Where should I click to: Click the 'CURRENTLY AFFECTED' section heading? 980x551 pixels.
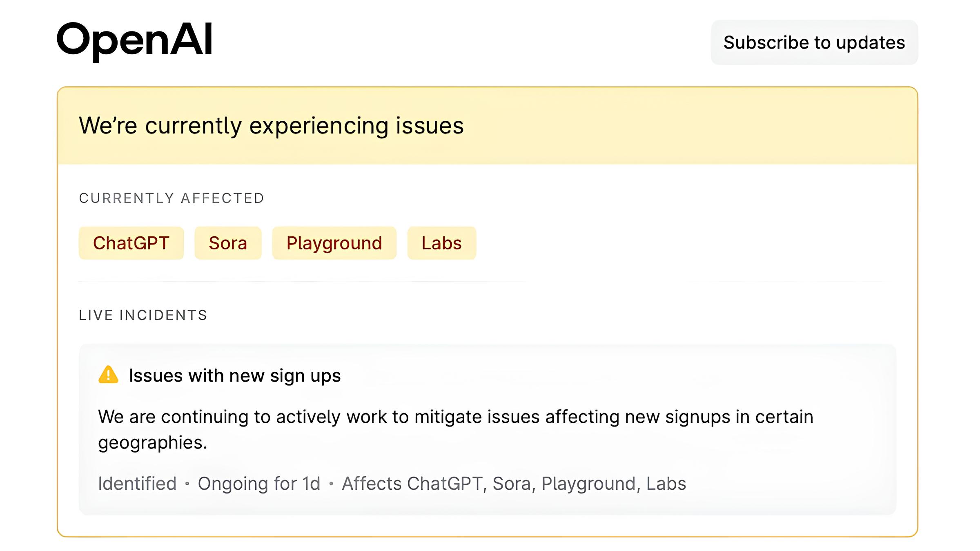[x=171, y=198]
